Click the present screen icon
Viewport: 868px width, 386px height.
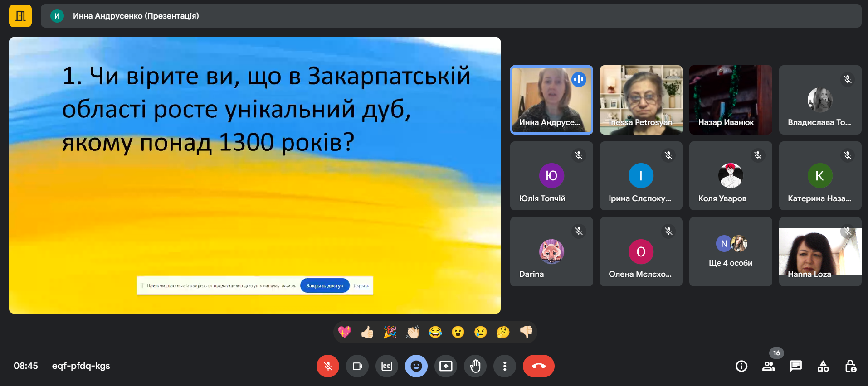[446, 366]
